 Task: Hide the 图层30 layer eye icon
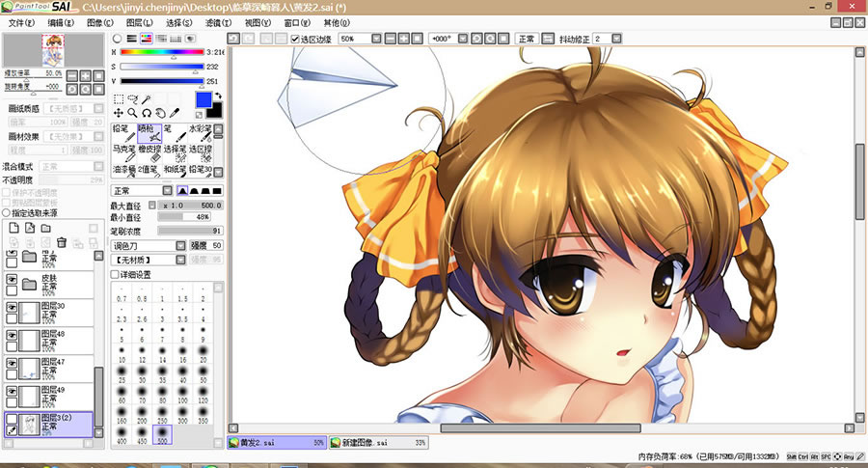(x=12, y=307)
